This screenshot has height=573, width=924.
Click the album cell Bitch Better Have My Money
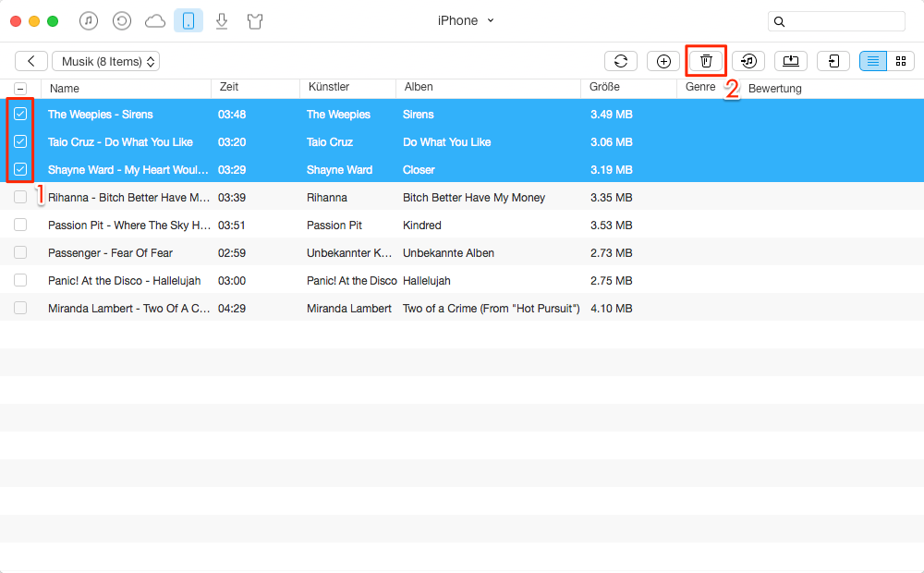(x=474, y=198)
